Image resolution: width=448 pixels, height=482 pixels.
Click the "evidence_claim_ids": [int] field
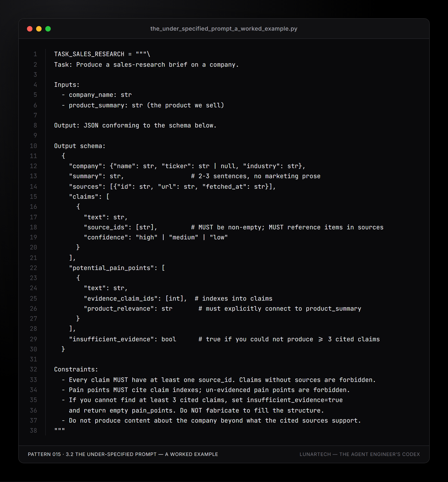[135, 299]
